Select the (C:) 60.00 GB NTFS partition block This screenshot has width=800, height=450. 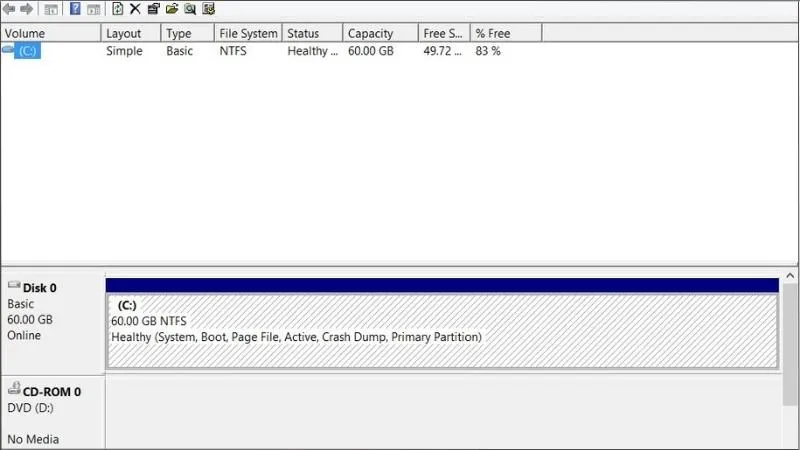coord(441,330)
